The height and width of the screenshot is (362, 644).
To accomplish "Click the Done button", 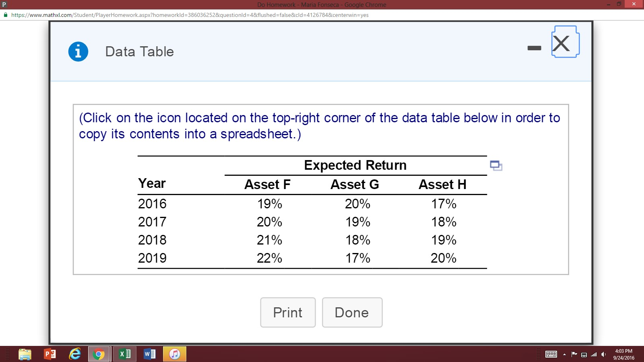I will point(352,313).
